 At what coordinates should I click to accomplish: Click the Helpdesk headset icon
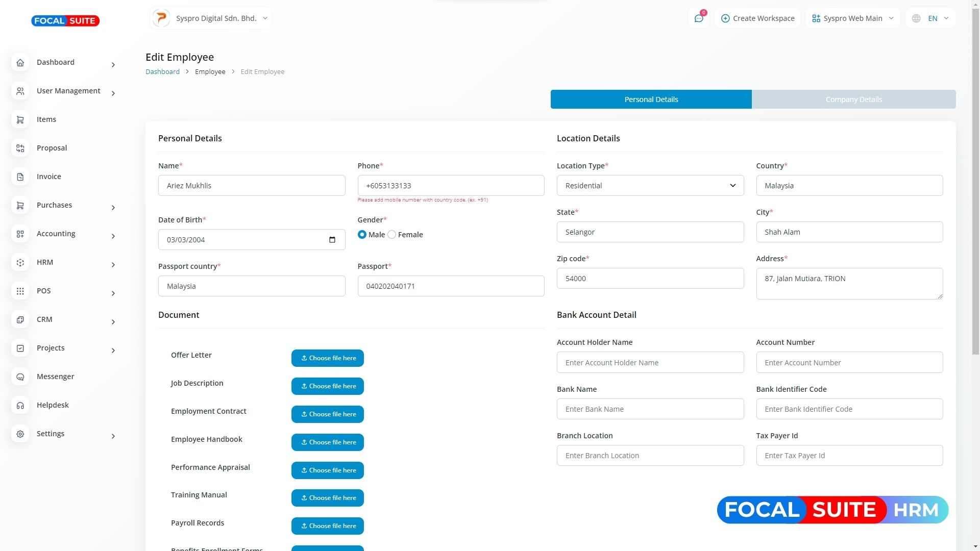point(20,406)
